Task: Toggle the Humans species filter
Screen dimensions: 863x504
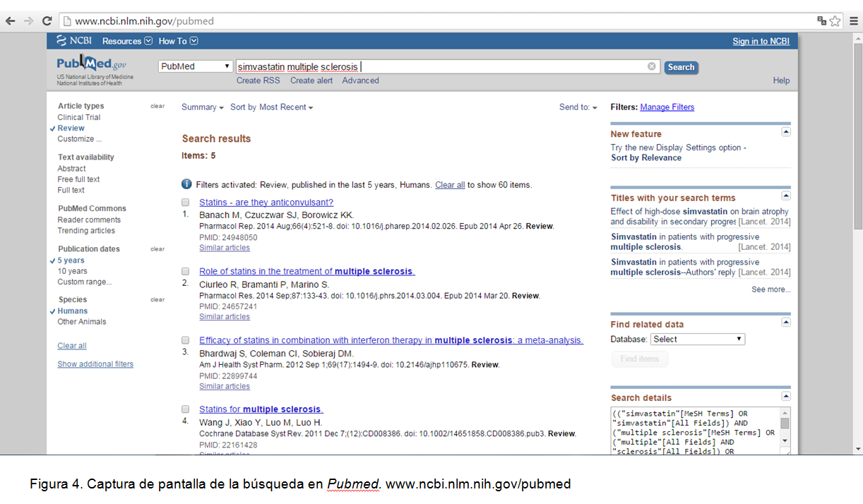Action: click(73, 311)
